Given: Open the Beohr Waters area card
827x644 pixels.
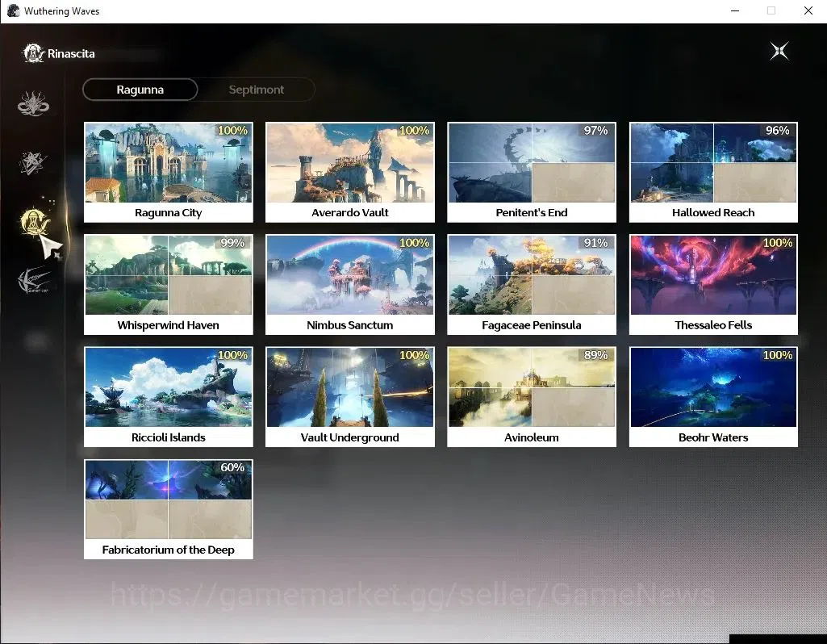Looking at the screenshot, I should tap(713, 397).
